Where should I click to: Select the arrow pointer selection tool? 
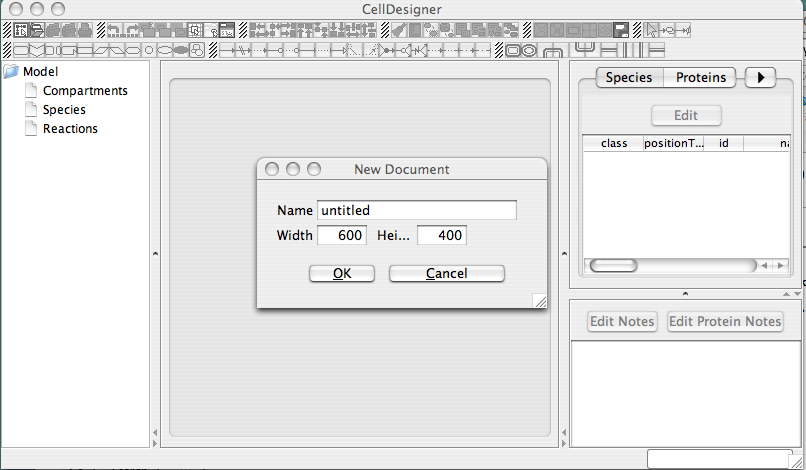(x=651, y=29)
